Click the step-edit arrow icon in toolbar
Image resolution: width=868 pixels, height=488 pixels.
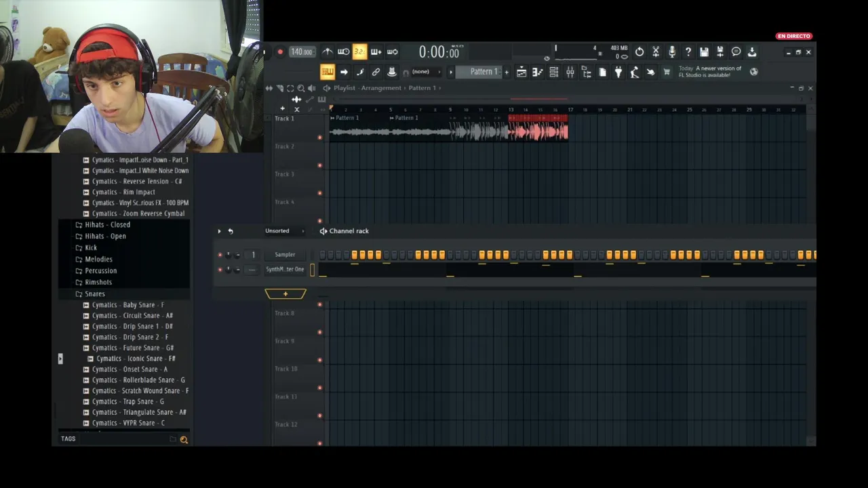344,72
